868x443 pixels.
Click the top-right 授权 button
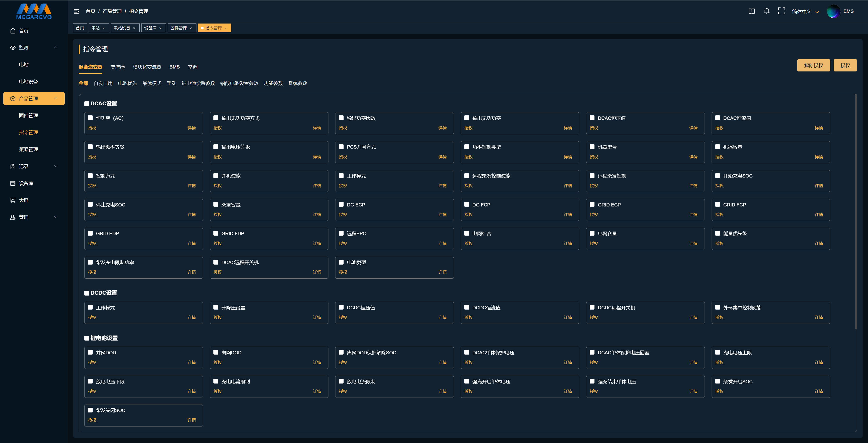tap(845, 65)
